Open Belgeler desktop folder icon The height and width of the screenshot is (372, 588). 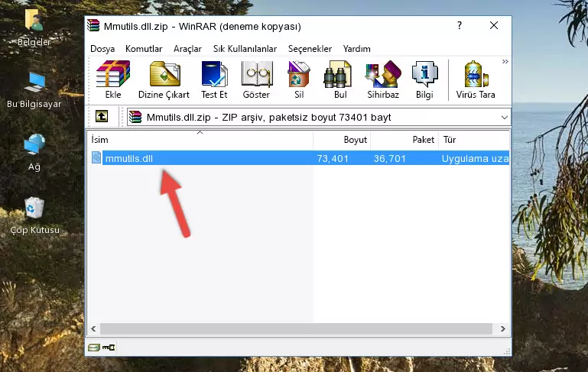click(34, 27)
